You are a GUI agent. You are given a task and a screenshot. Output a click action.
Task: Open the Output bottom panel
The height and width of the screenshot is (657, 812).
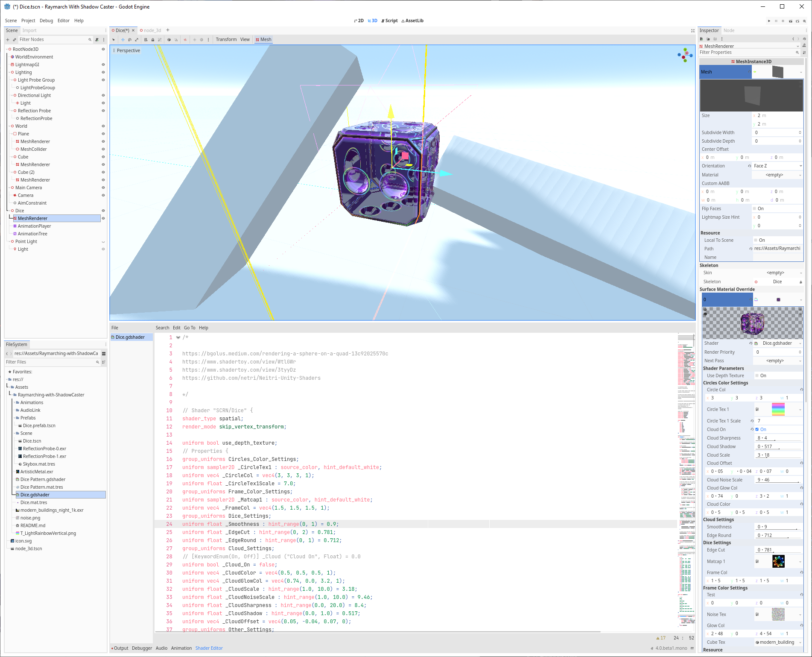(120, 648)
